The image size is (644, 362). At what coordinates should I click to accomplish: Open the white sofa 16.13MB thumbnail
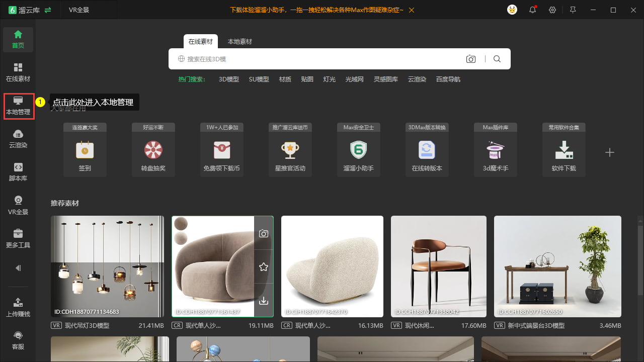coord(332,266)
